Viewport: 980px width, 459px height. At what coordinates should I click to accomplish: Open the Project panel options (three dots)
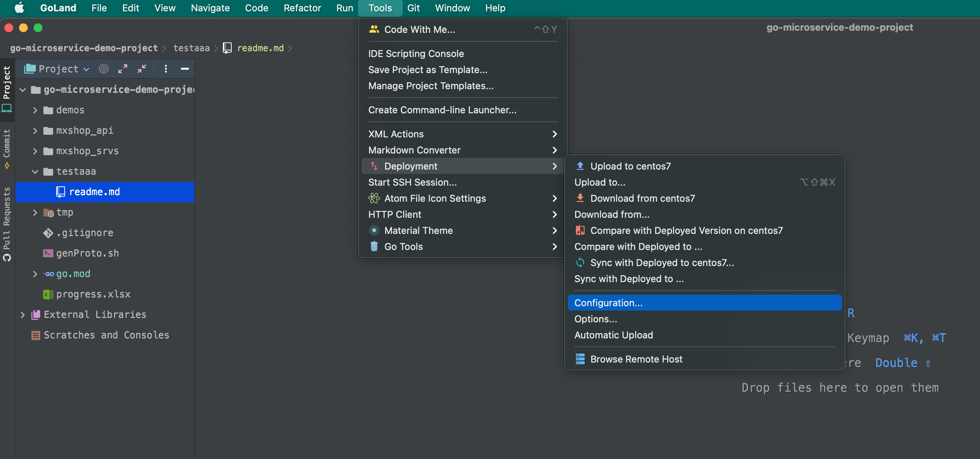[166, 69]
